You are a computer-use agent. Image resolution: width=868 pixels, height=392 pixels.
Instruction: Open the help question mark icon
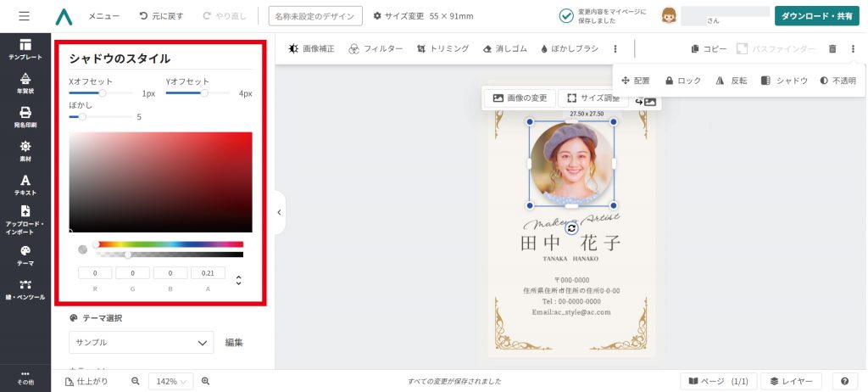coord(844,382)
